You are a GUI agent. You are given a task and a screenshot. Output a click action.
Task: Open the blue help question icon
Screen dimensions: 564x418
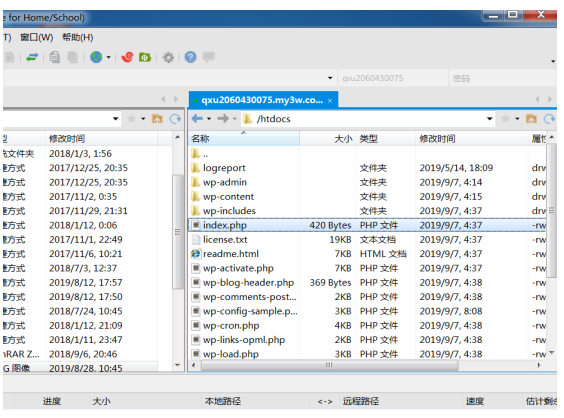click(x=191, y=57)
